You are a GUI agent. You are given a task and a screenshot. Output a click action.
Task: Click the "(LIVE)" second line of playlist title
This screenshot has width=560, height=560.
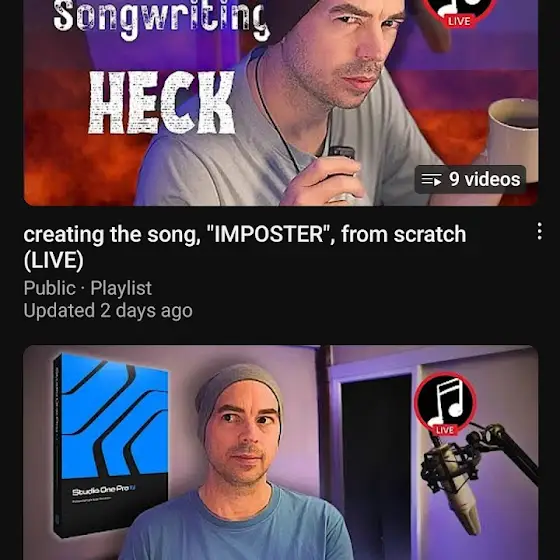[54, 260]
